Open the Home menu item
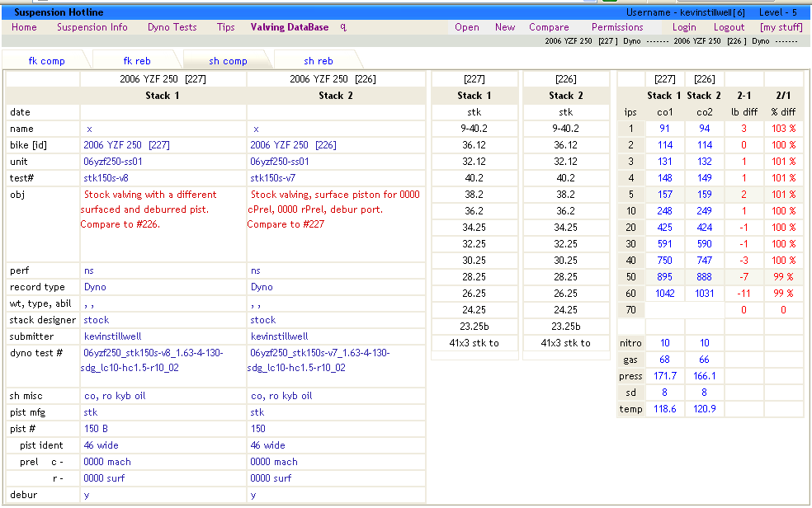 pyautogui.click(x=24, y=27)
